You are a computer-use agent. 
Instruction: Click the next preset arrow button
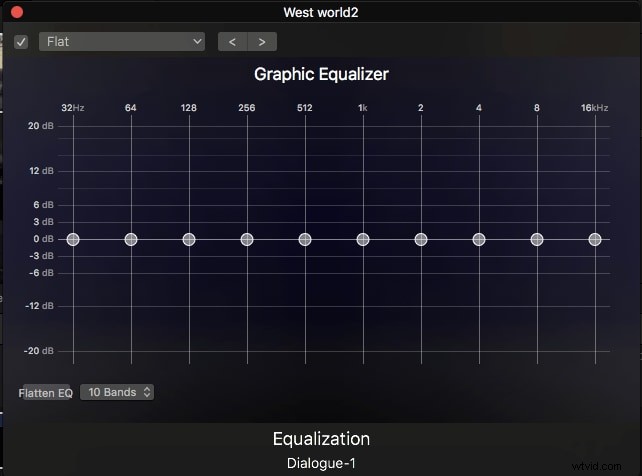click(262, 42)
